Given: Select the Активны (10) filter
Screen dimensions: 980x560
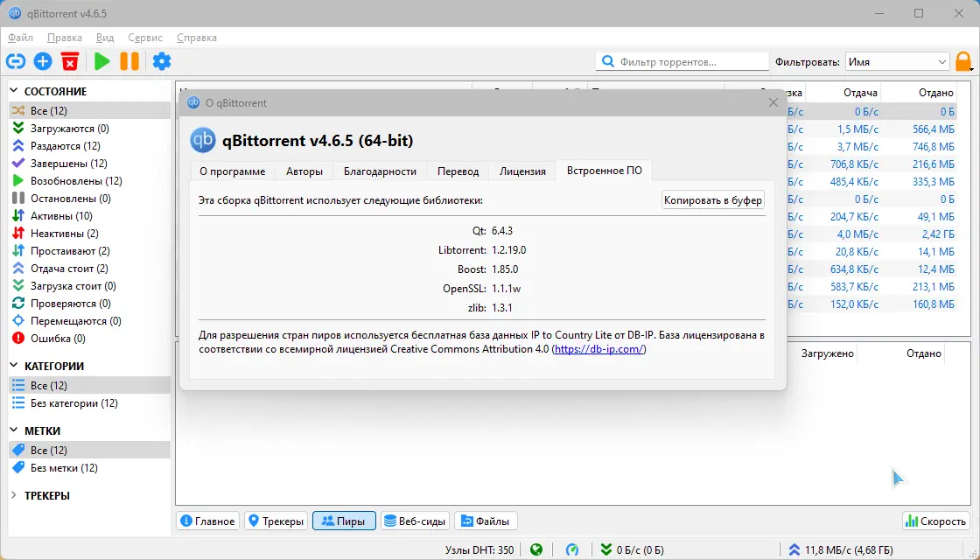Looking at the screenshot, I should [x=61, y=215].
